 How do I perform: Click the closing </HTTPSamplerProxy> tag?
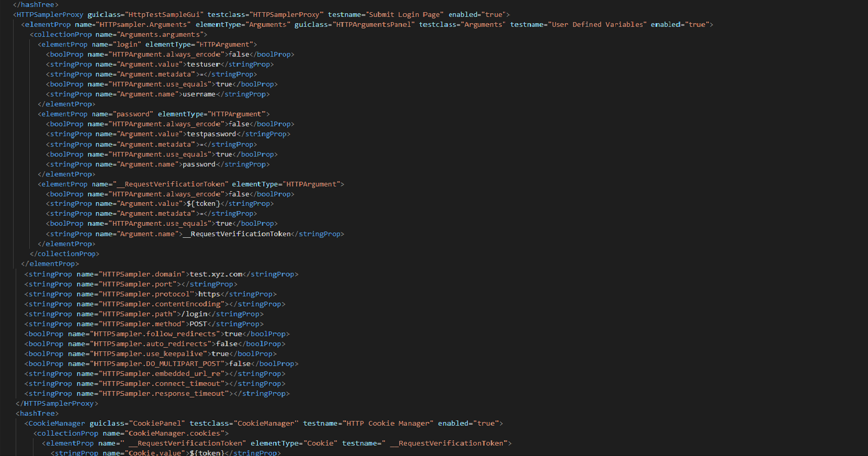[x=57, y=404]
